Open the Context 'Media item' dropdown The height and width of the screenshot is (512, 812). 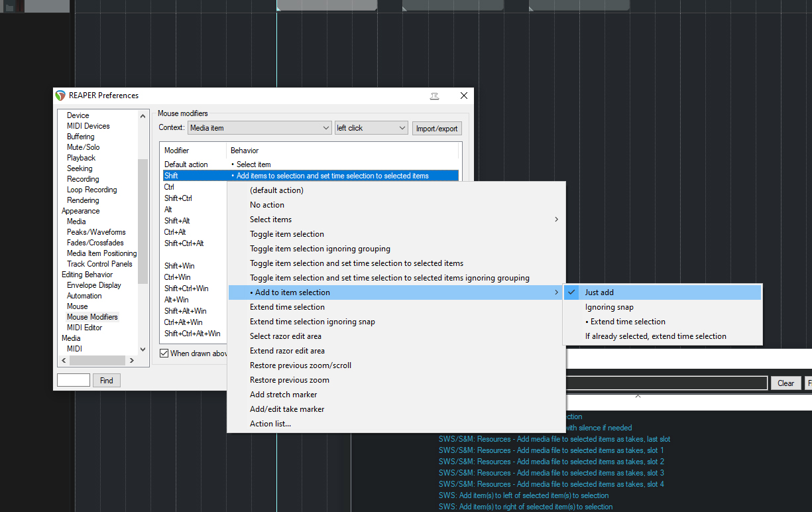tap(260, 128)
